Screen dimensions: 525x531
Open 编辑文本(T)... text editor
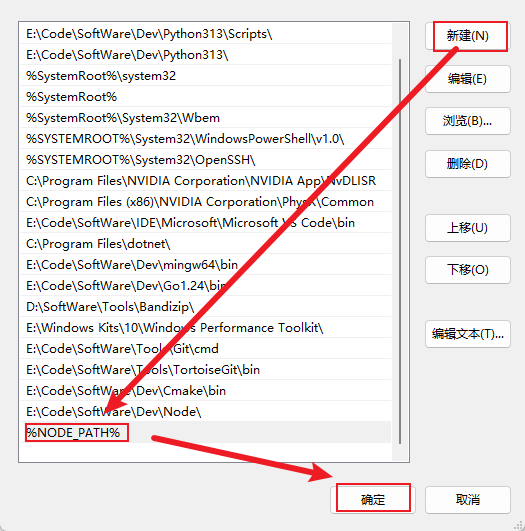click(467, 334)
